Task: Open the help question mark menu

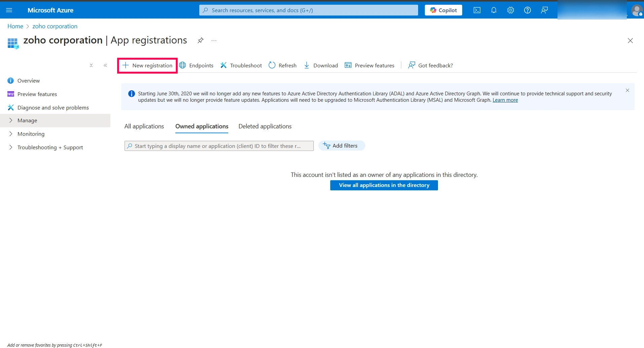Action: click(528, 10)
